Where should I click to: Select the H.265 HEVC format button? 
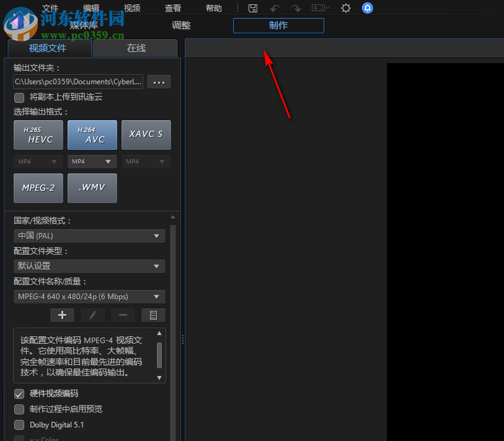[38, 135]
